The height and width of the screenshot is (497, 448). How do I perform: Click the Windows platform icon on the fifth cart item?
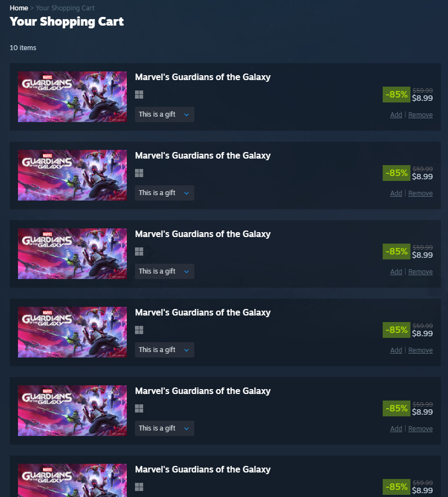[x=139, y=409]
